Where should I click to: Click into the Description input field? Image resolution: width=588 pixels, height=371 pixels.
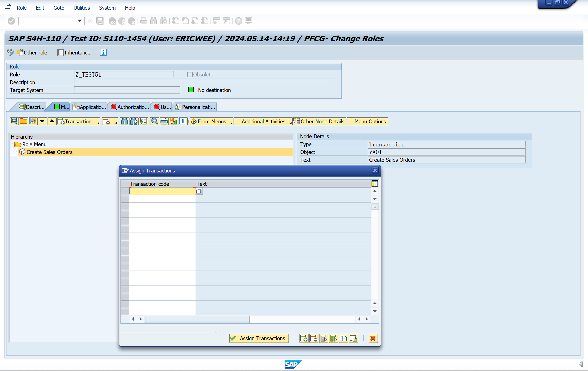pyautogui.click(x=204, y=82)
